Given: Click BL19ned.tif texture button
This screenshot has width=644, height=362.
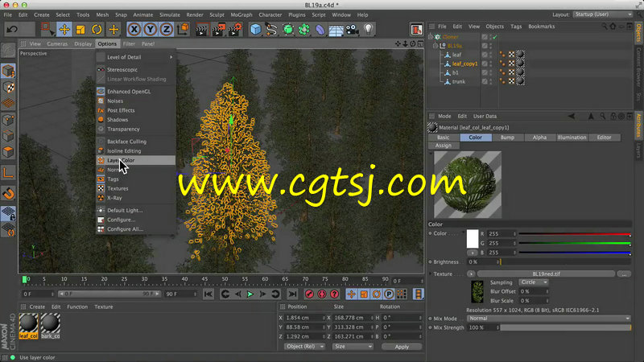Looking at the screenshot, I should (546, 274).
